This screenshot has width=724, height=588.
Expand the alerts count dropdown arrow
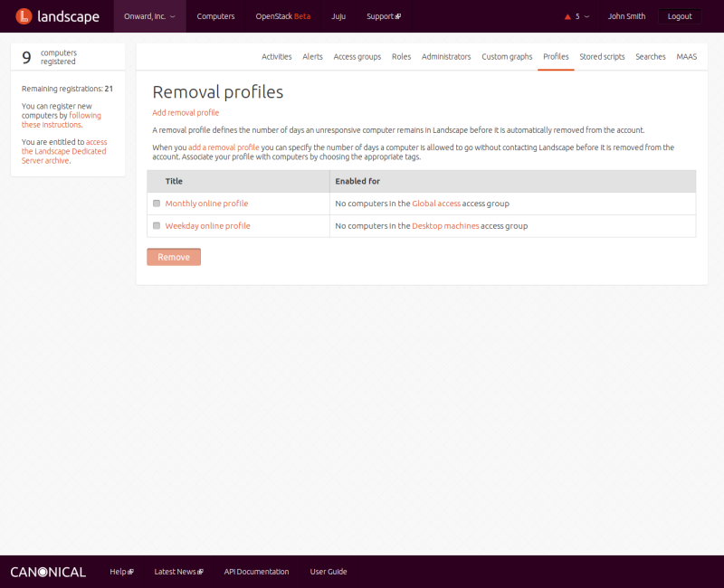[x=587, y=16]
